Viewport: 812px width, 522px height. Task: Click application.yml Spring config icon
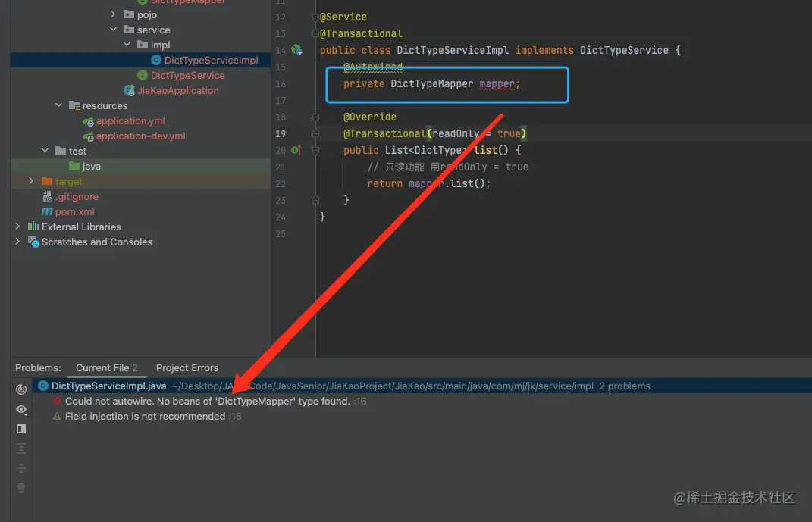click(x=88, y=121)
